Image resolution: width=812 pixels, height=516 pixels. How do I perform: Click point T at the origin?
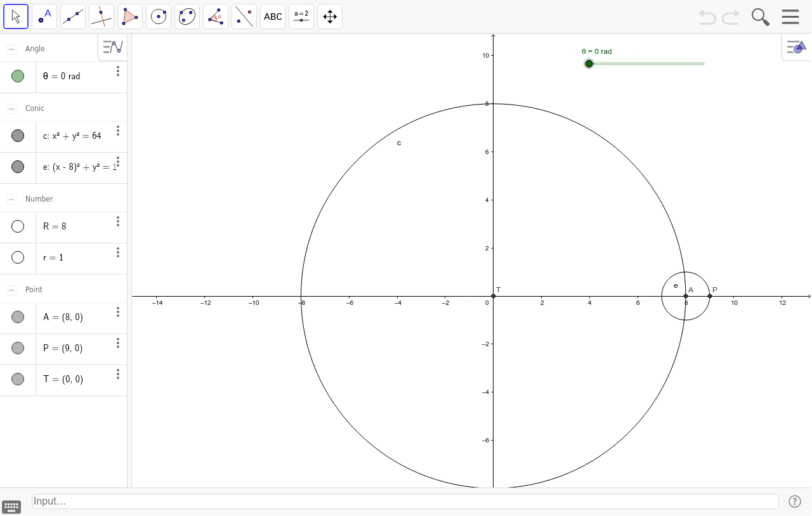pyautogui.click(x=494, y=296)
